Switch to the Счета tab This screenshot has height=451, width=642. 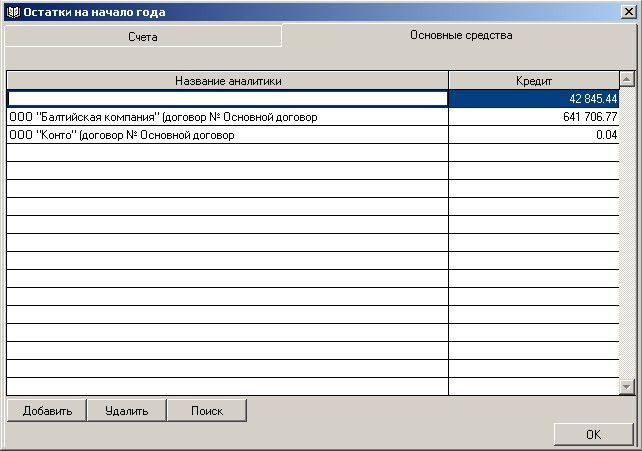click(142, 36)
